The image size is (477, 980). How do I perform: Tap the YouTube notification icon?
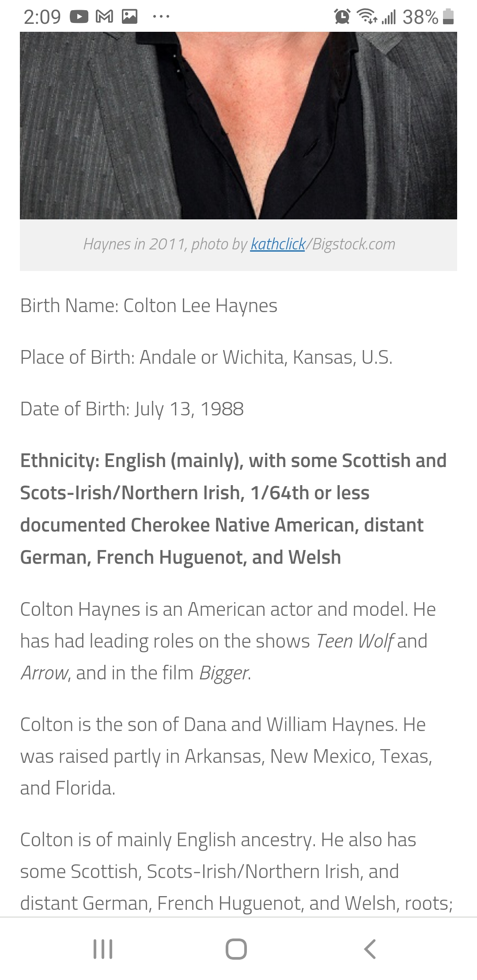tap(79, 17)
